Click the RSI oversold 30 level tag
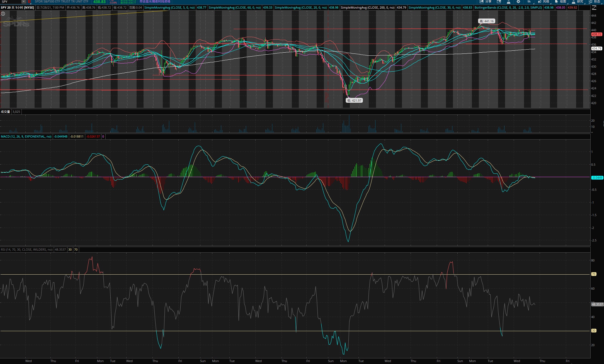Image resolution: width=604 pixels, height=364 pixels. [x=594, y=331]
